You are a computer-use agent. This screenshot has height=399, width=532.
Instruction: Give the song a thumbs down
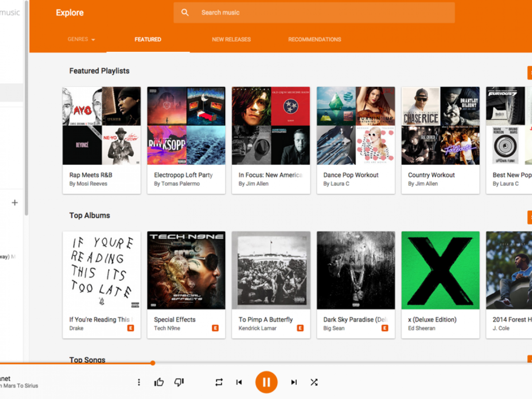coord(179,382)
